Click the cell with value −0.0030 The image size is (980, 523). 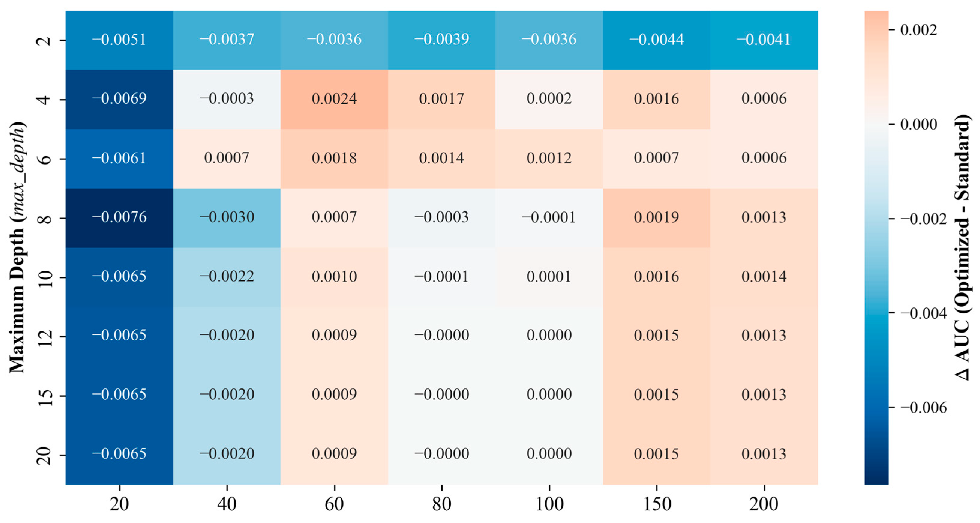pos(227,217)
